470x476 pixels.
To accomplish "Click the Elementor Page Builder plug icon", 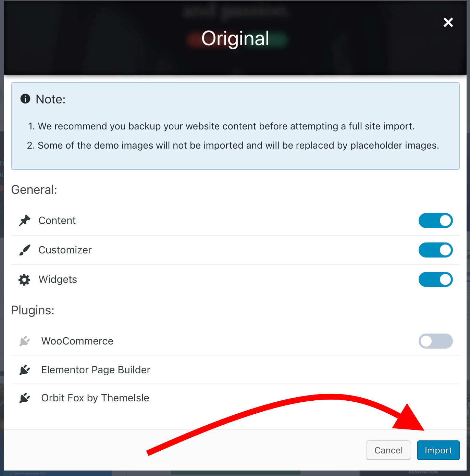I will tap(24, 370).
